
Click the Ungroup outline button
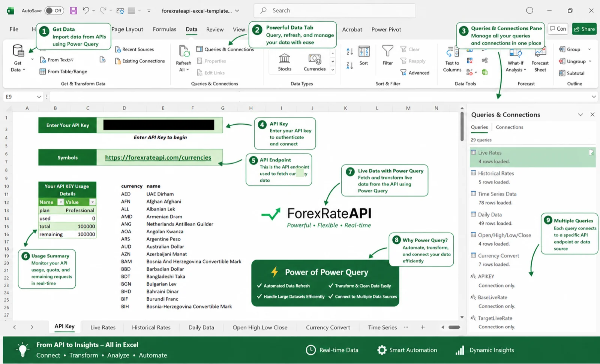[572, 61]
